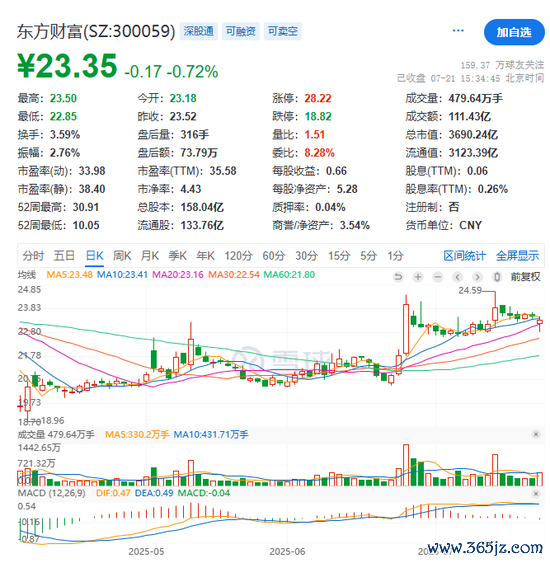Switch chart to 30分 interval
Viewport: 550px width, 563px height.
[306, 256]
